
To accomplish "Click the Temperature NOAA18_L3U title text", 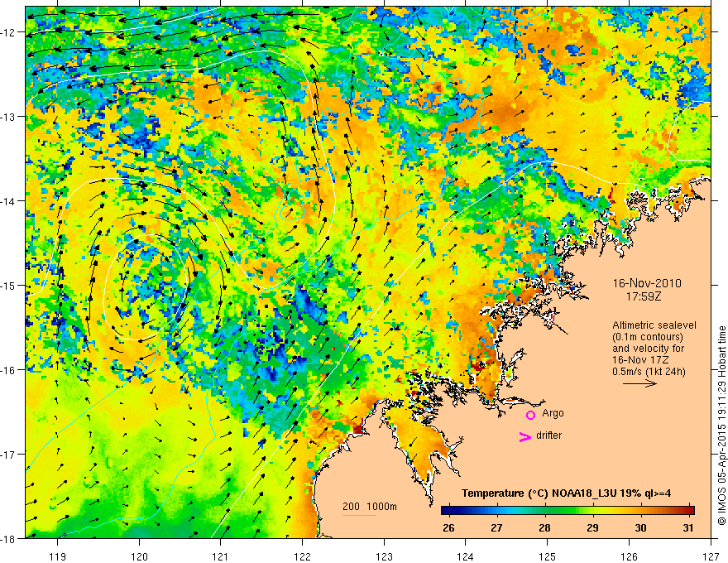I will click(566, 493).
